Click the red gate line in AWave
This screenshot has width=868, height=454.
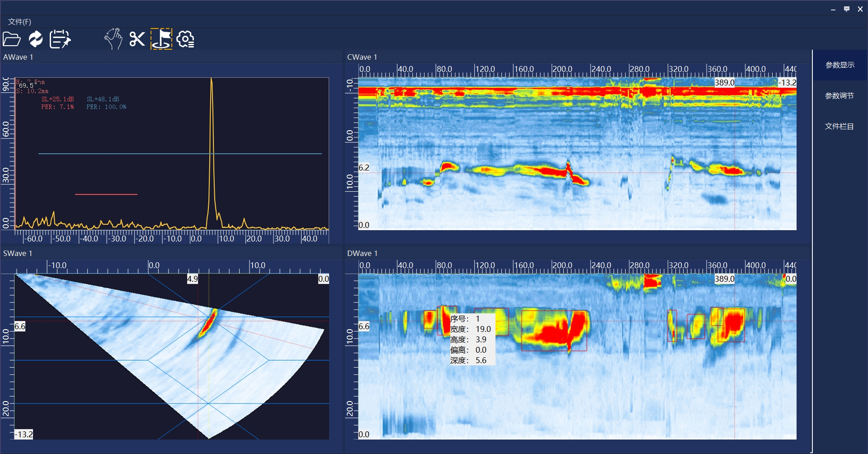click(106, 194)
